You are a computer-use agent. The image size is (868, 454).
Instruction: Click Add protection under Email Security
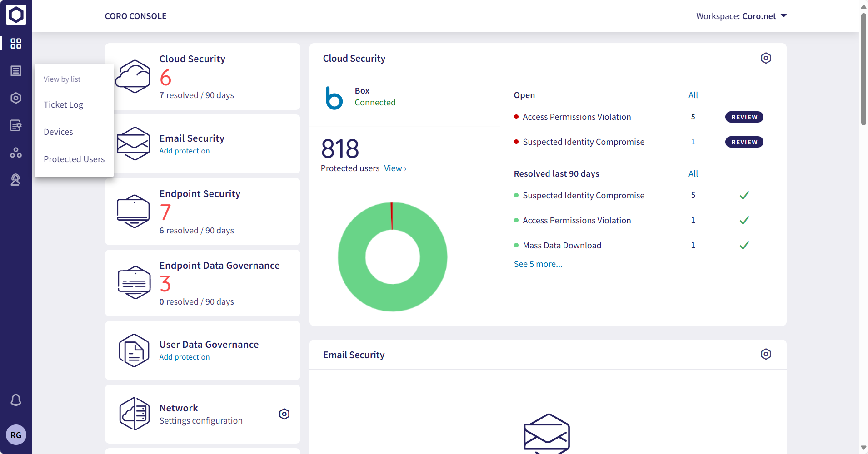click(184, 151)
